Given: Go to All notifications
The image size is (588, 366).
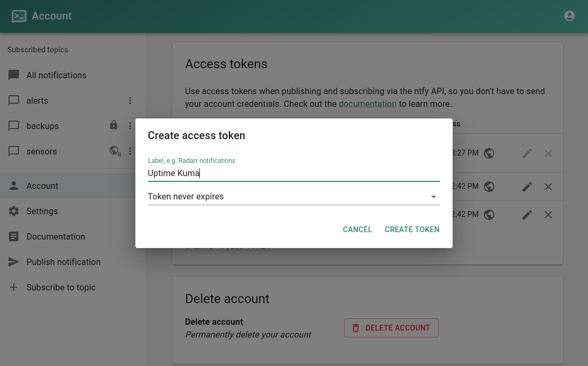Looking at the screenshot, I should tap(56, 75).
